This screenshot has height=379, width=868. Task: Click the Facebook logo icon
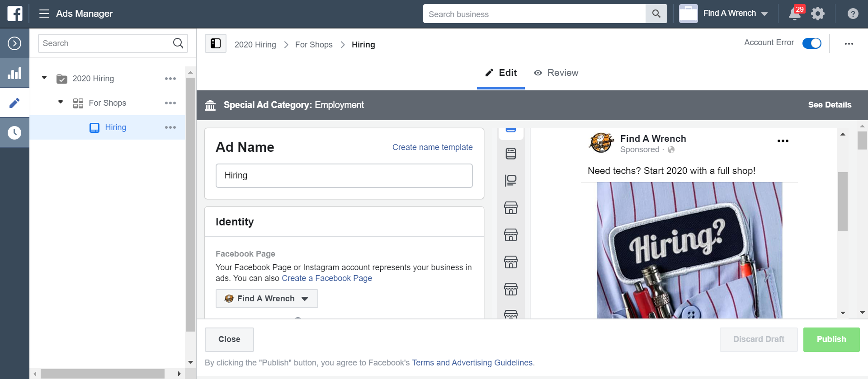14,14
